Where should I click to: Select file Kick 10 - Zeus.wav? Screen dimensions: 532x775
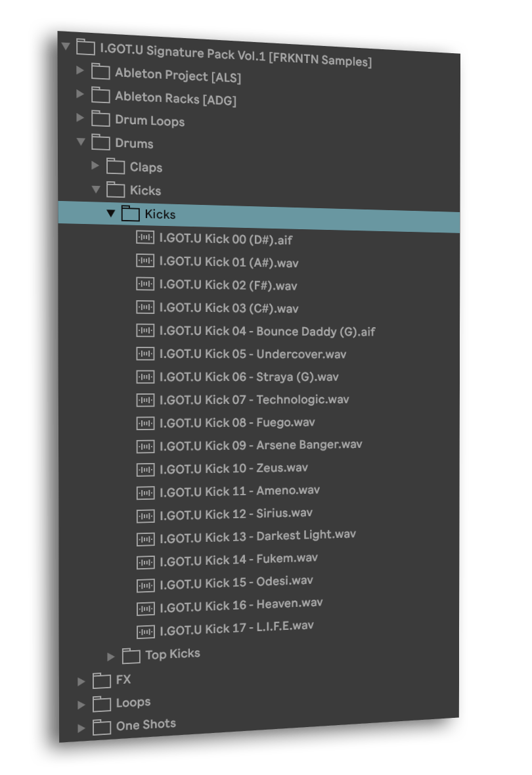pyautogui.click(x=234, y=468)
